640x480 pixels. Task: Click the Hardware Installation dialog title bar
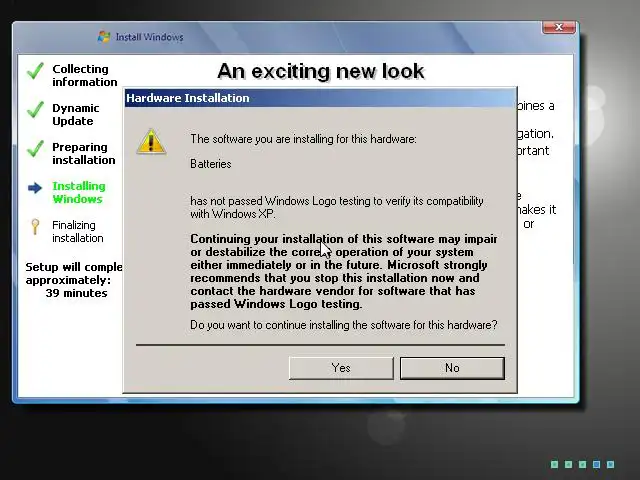coord(320,98)
